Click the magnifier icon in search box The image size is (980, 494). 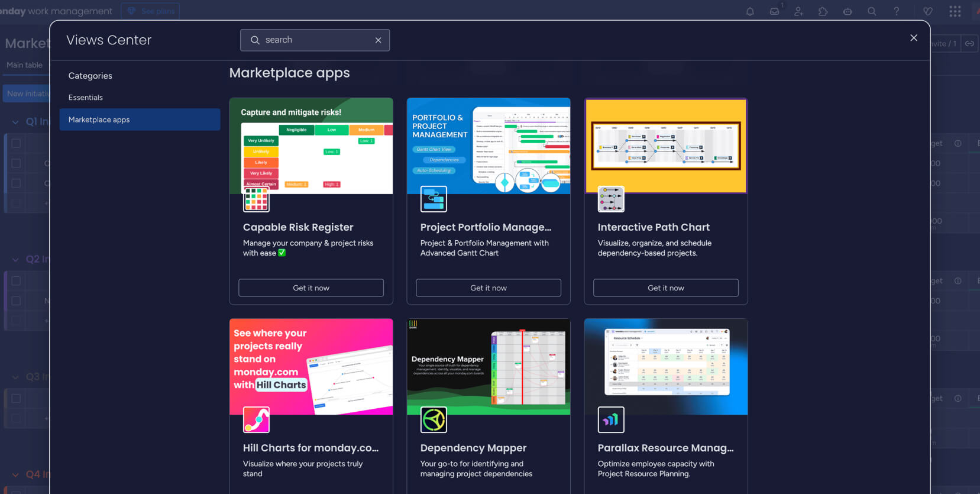[255, 40]
